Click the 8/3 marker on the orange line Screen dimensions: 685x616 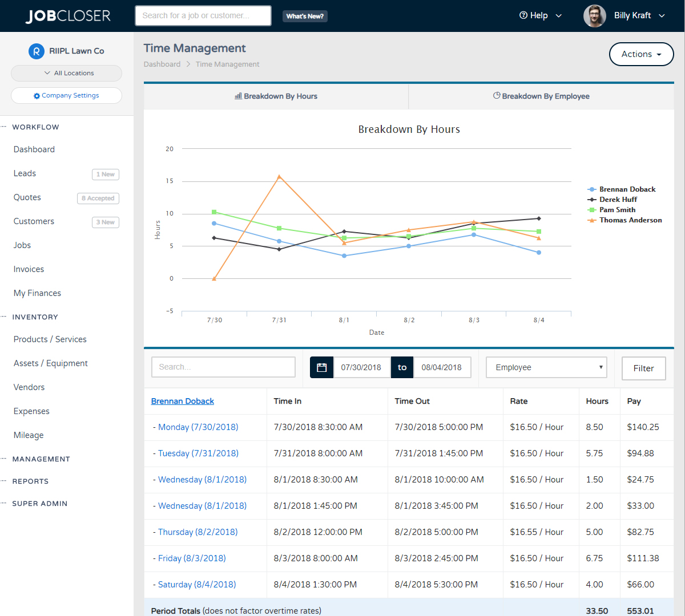pyautogui.click(x=474, y=223)
